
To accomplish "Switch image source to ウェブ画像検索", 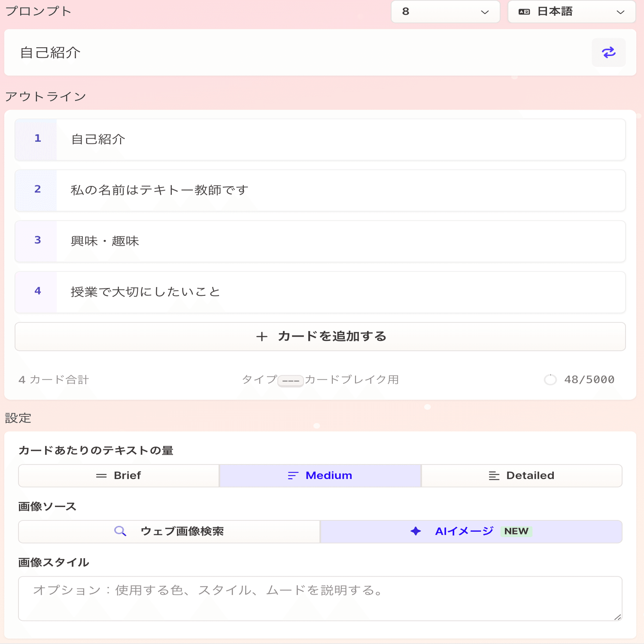I will coord(169,531).
